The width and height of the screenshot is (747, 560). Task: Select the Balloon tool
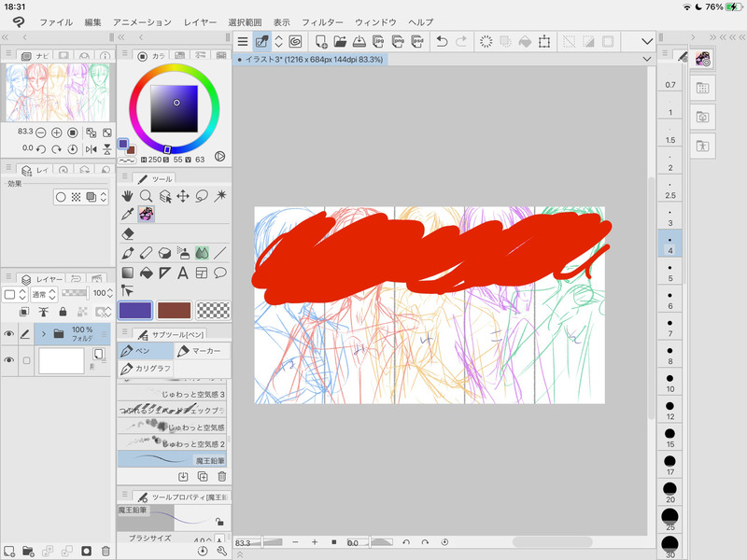tap(219, 273)
